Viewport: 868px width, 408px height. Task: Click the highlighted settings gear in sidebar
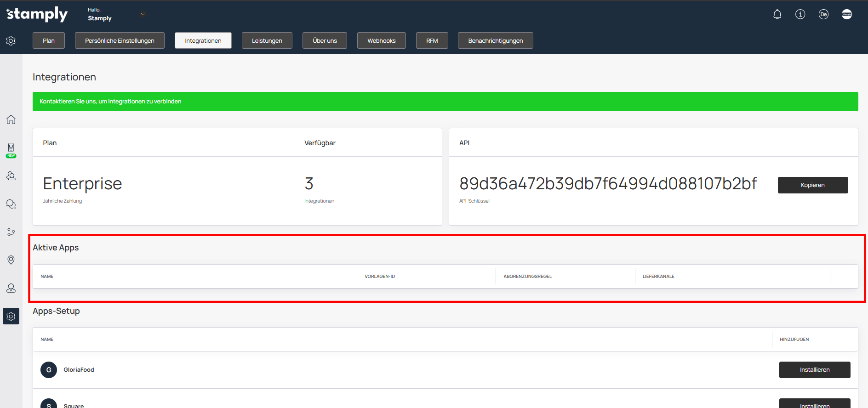coord(11,316)
